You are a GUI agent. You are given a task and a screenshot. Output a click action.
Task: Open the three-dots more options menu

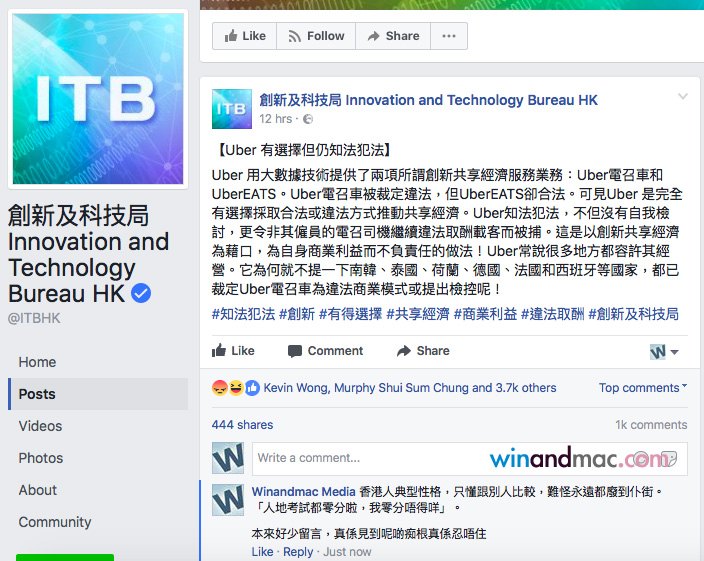pyautogui.click(x=449, y=36)
